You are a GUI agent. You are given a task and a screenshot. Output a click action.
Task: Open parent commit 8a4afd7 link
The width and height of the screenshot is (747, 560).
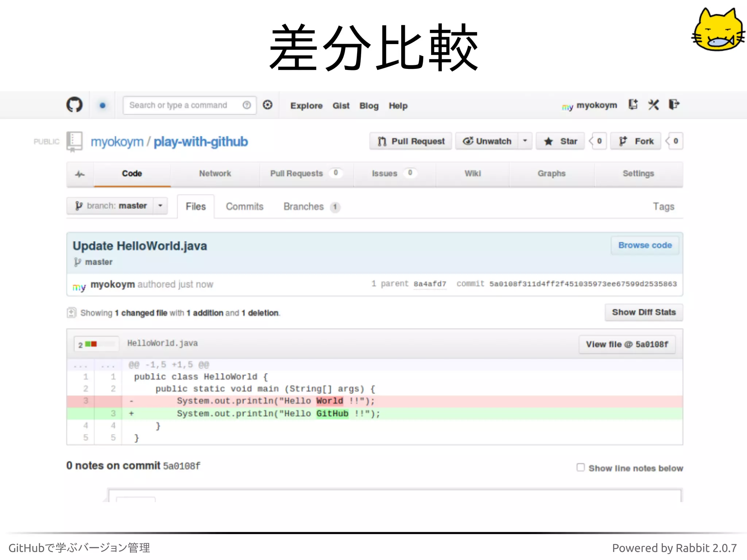click(x=430, y=284)
